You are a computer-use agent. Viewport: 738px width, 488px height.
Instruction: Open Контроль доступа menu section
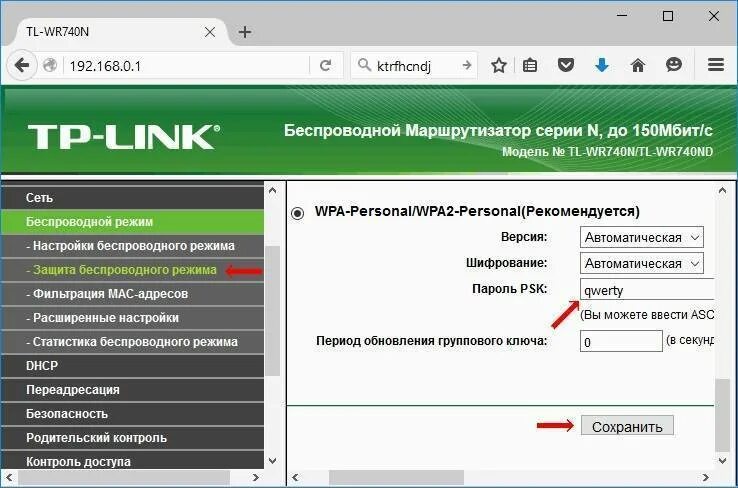click(132, 460)
